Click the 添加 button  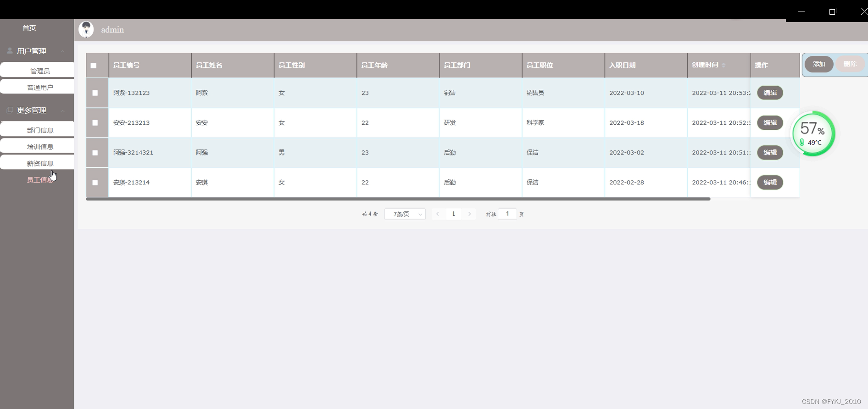point(819,64)
